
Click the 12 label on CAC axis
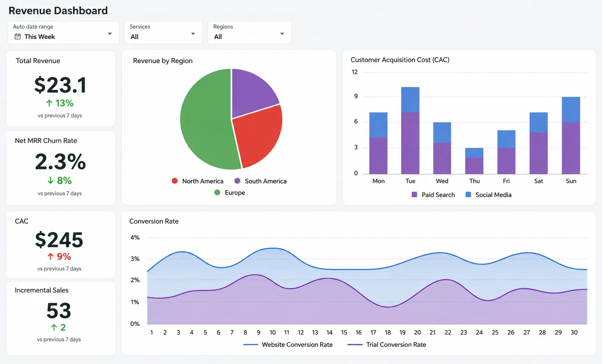[x=355, y=72]
